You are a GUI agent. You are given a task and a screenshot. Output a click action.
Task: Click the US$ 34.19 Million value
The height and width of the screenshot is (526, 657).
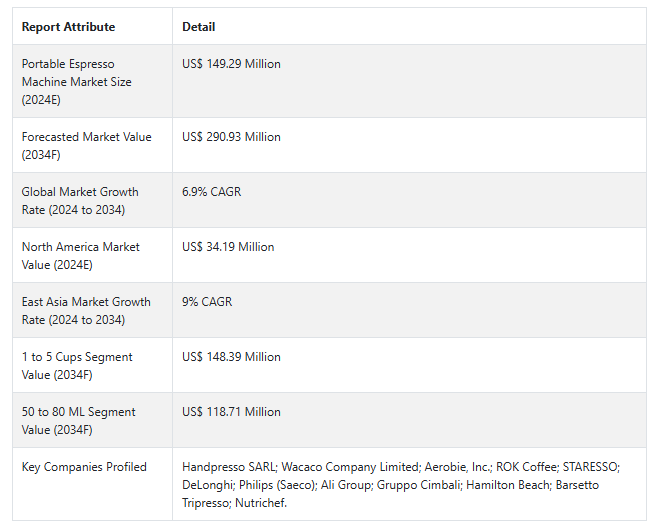pos(228,246)
